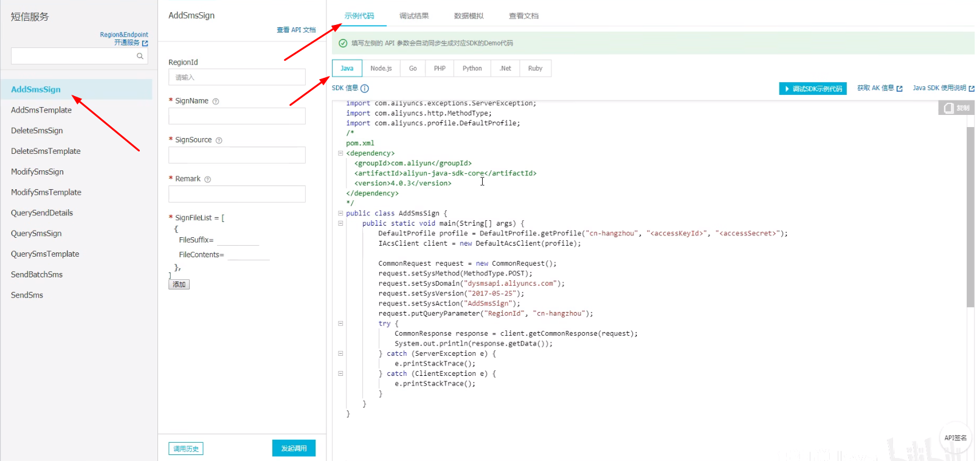Open the Remark help tooltip icon
This screenshot has width=980, height=461.
tap(208, 179)
